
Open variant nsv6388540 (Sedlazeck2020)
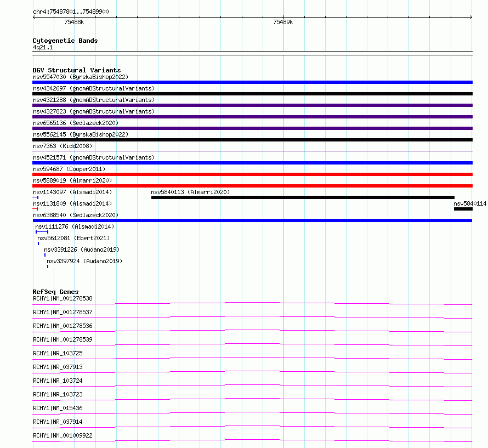76,215
